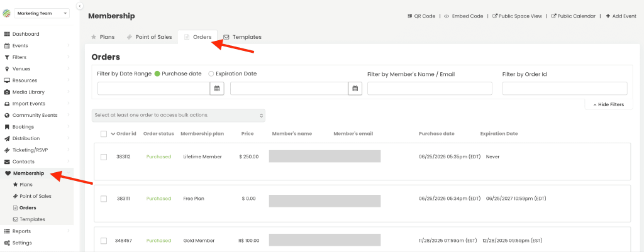The image size is (644, 252).
Task: Click the Purchase date column header
Action: pyautogui.click(x=436, y=134)
